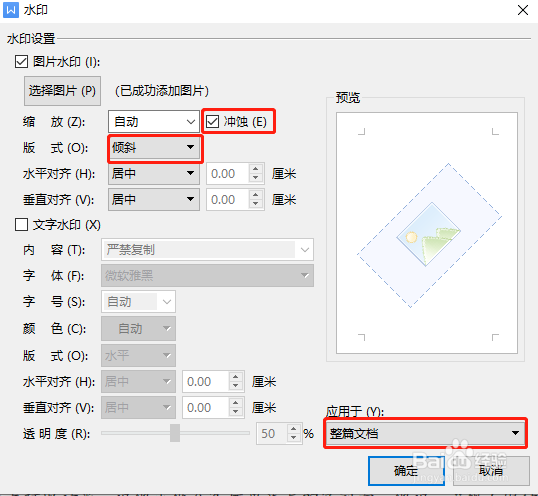Click the WPS Writer icon in title bar
This screenshot has width=538, height=496.
[x=11, y=10]
